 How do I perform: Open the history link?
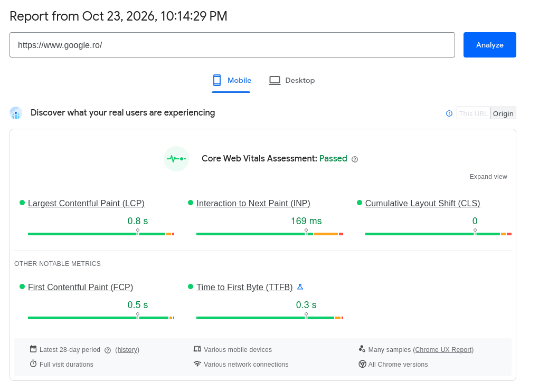point(127,350)
